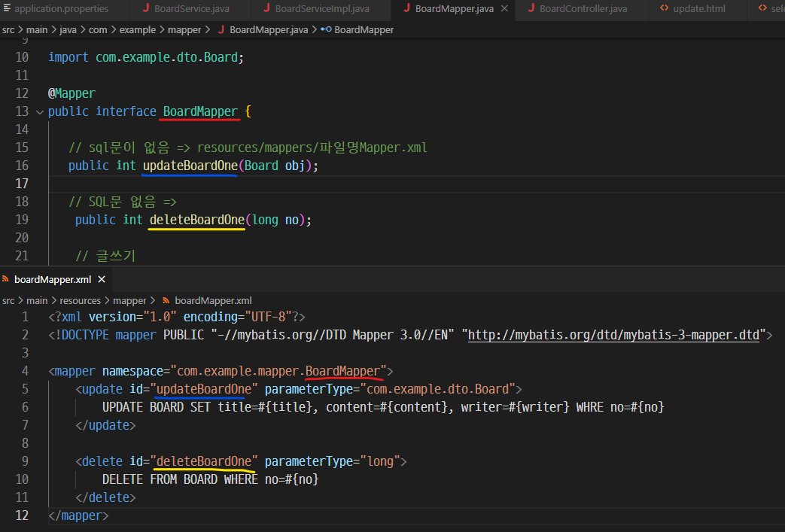Image resolution: width=785 pixels, height=532 pixels.
Task: Click the closing </delete> tag
Action: [x=105, y=497]
